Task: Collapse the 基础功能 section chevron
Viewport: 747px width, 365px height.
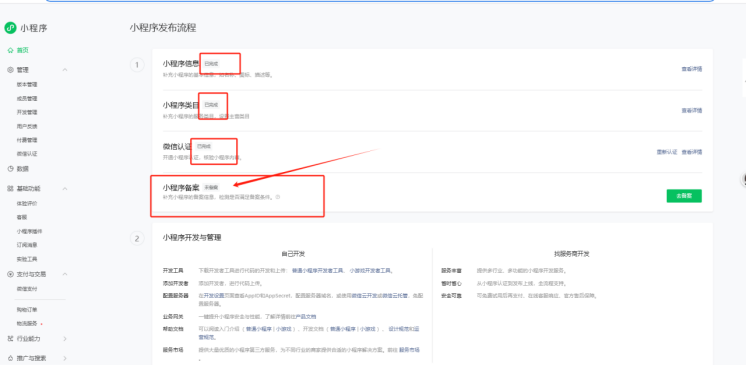Action: coord(65,189)
